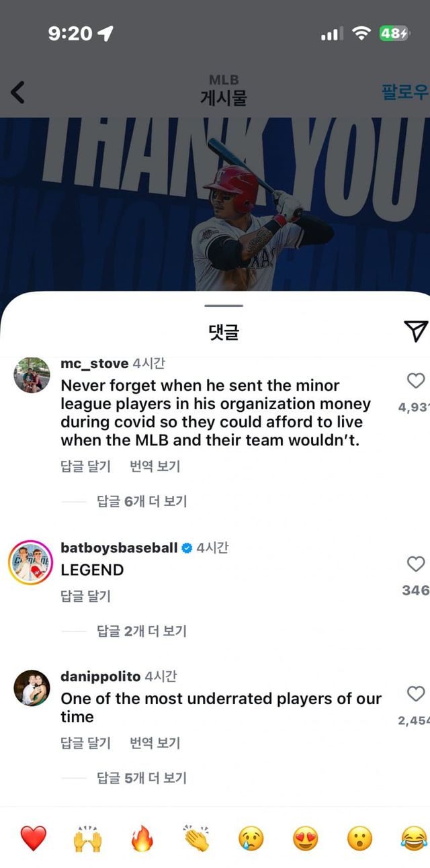Expand 5 more replies under danippolito

pyautogui.click(x=142, y=778)
